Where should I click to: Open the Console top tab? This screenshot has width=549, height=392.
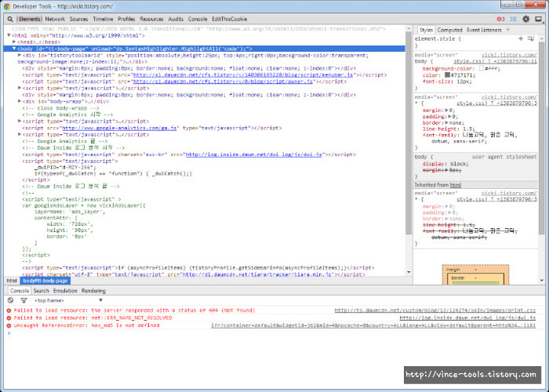point(198,20)
